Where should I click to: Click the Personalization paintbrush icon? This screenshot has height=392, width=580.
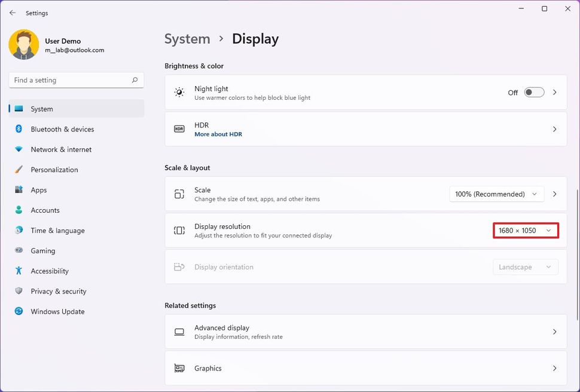coord(19,170)
